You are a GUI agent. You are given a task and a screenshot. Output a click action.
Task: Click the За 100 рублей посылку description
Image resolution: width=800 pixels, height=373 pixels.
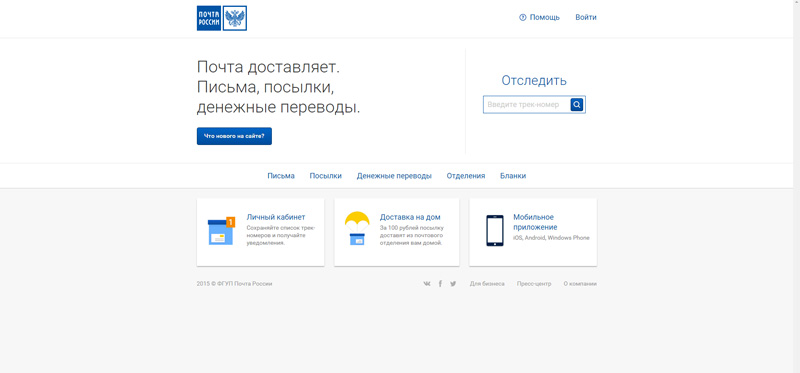(x=411, y=235)
